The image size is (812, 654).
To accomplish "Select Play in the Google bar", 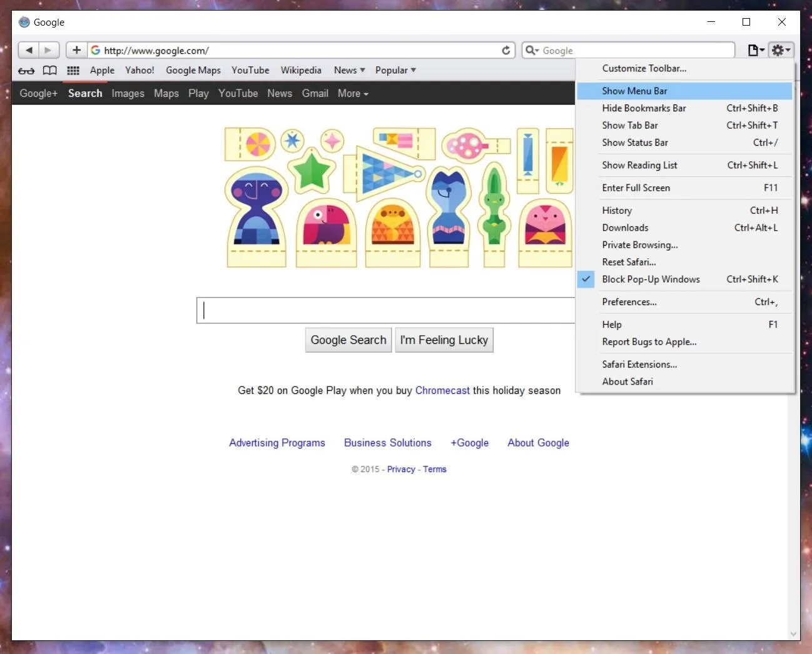I will (x=198, y=93).
